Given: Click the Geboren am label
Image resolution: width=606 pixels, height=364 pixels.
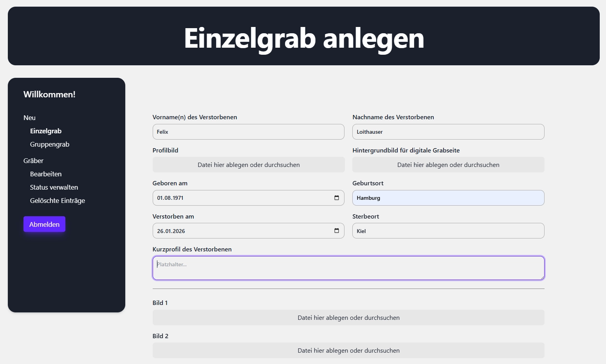Looking at the screenshot, I should coord(170,183).
